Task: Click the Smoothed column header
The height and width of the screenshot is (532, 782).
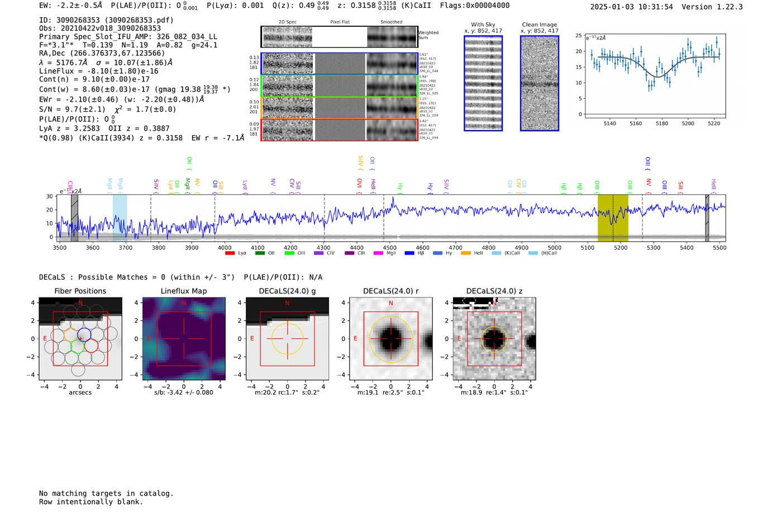Action: [x=392, y=22]
